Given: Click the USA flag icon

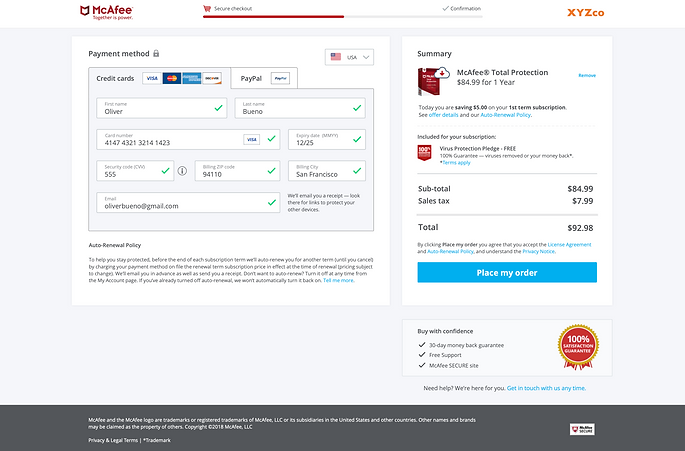Looking at the screenshot, I should click(x=336, y=57).
